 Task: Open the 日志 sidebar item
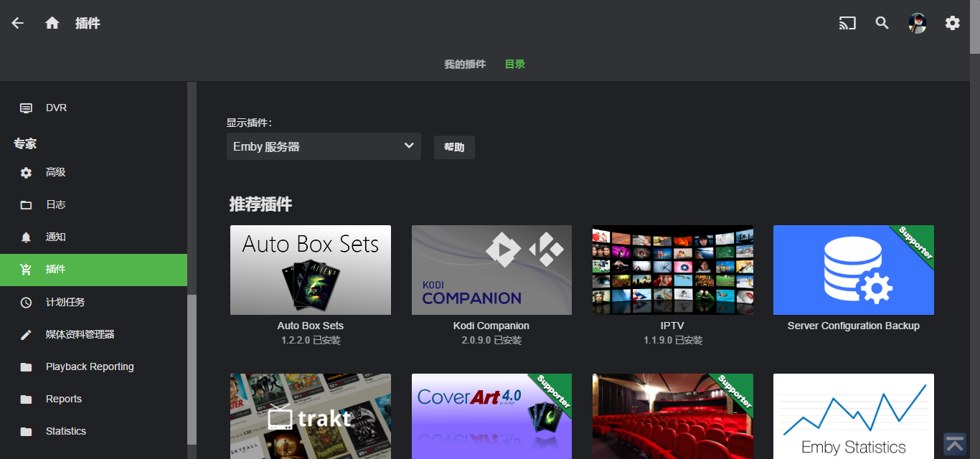(55, 204)
